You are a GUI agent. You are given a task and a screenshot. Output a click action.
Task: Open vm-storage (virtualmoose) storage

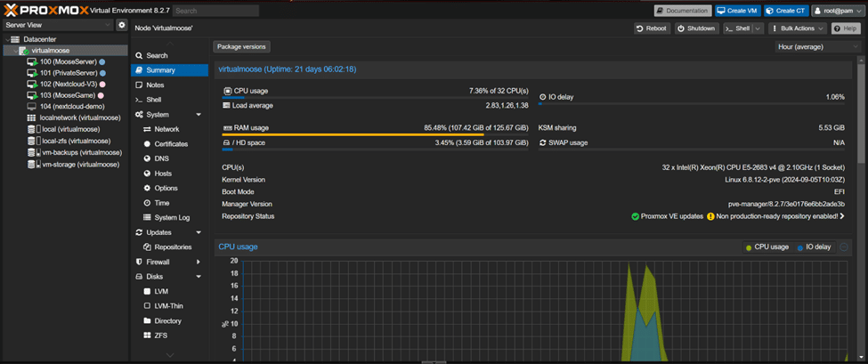[x=81, y=165]
